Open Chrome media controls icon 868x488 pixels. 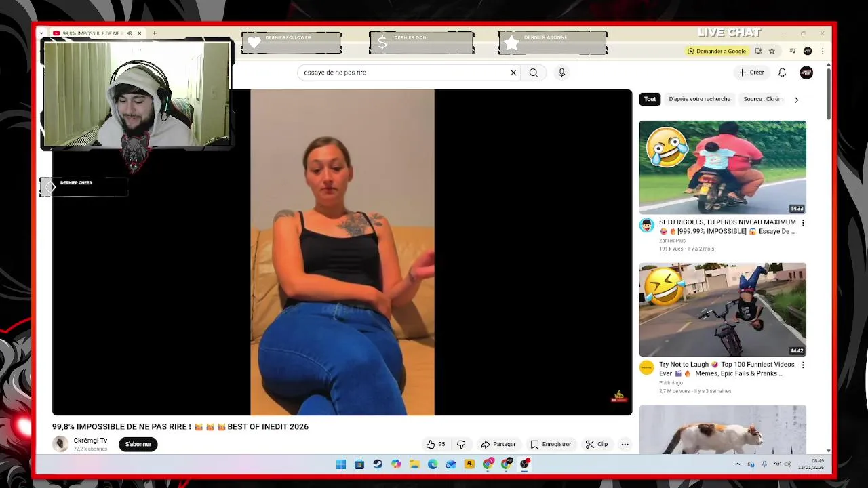[793, 51]
